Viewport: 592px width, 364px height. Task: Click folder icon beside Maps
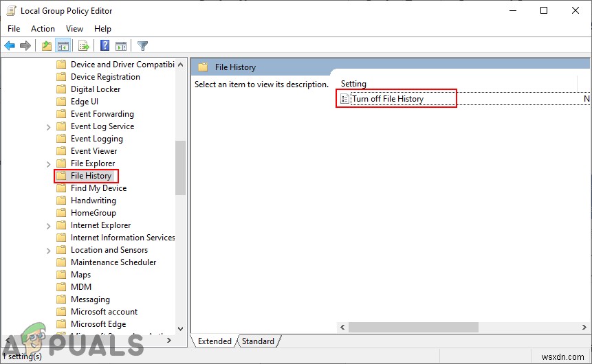pos(61,275)
